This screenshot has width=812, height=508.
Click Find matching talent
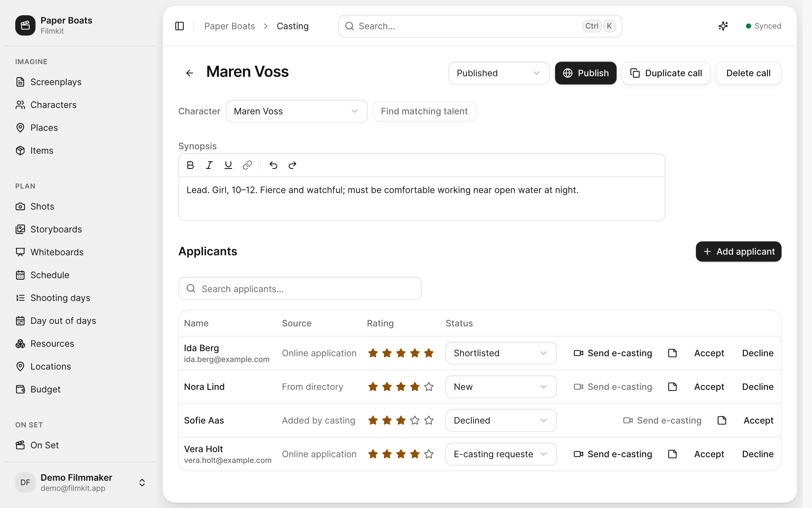point(424,111)
